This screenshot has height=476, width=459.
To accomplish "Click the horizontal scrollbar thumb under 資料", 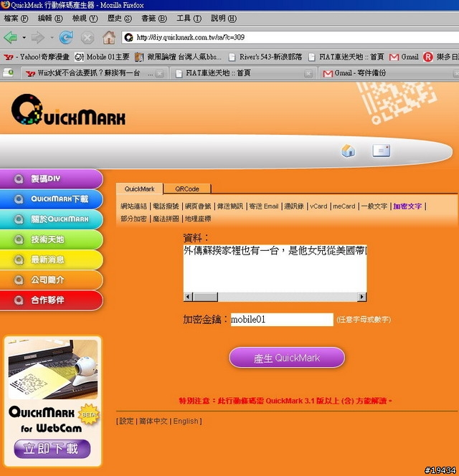I will pos(205,297).
